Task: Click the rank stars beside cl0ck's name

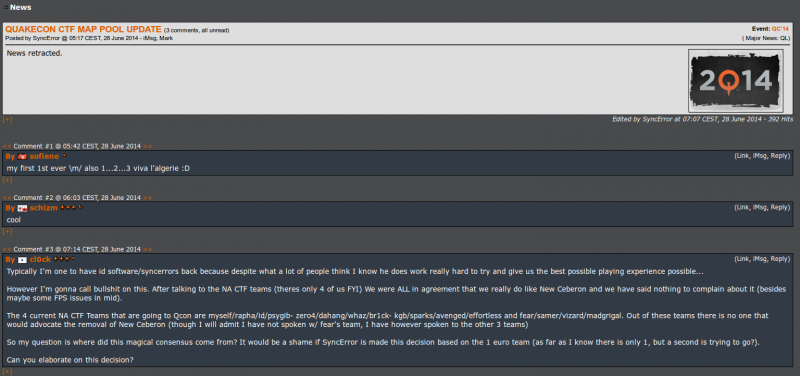Action: (62, 259)
